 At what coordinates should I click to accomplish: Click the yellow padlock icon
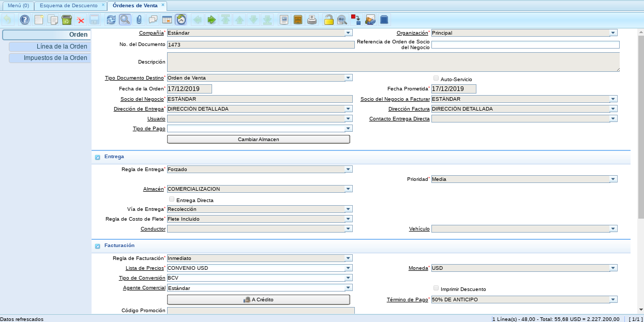point(328,20)
